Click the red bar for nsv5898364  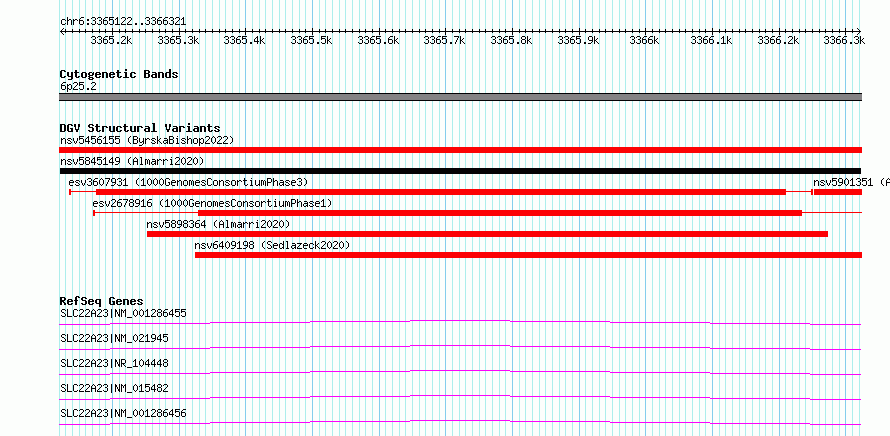click(x=488, y=234)
